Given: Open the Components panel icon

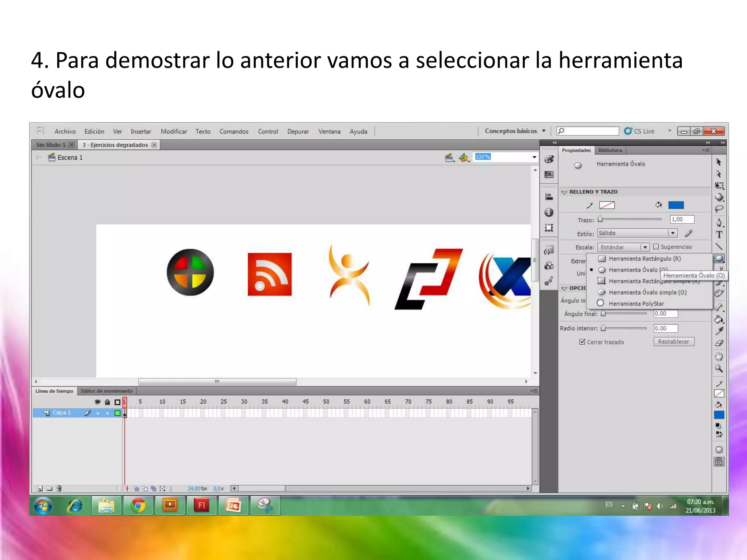Looking at the screenshot, I should point(549,266).
